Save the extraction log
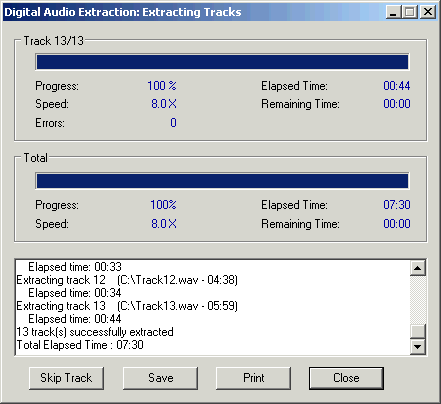 (160, 378)
